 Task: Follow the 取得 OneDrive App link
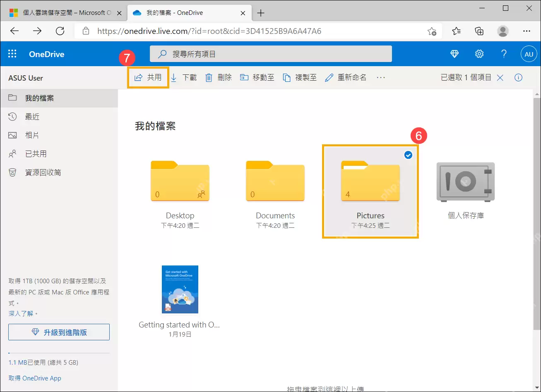35,378
